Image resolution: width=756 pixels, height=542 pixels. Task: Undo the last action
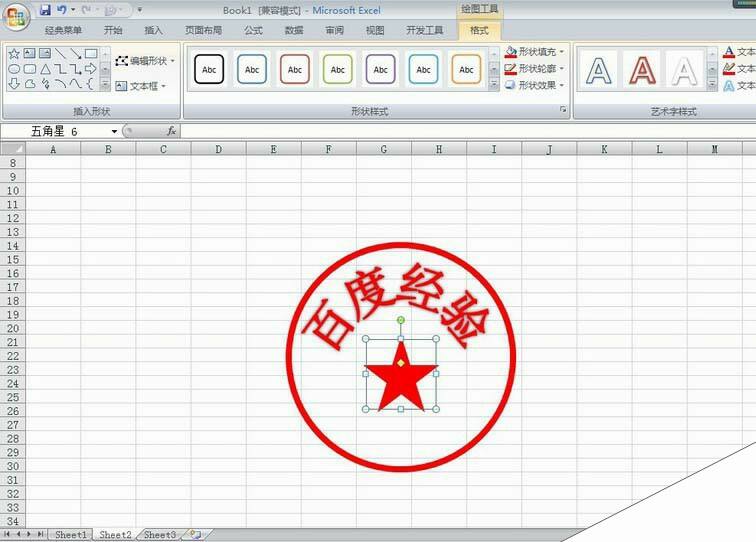(62, 10)
